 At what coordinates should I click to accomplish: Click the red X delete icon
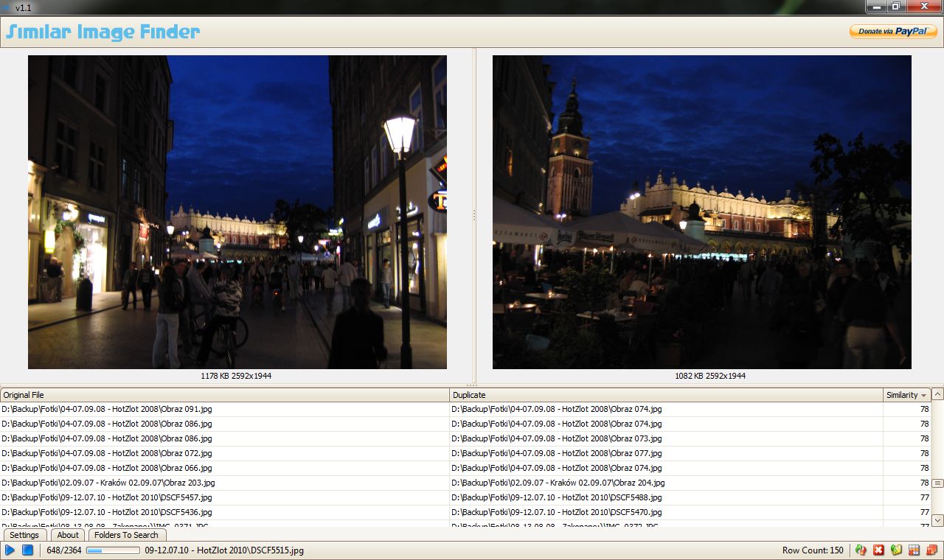[878, 550]
